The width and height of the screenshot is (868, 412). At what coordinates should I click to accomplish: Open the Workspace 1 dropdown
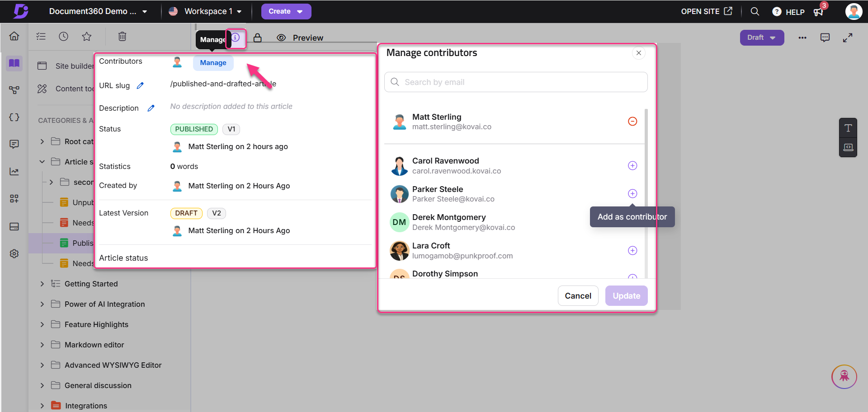point(205,11)
